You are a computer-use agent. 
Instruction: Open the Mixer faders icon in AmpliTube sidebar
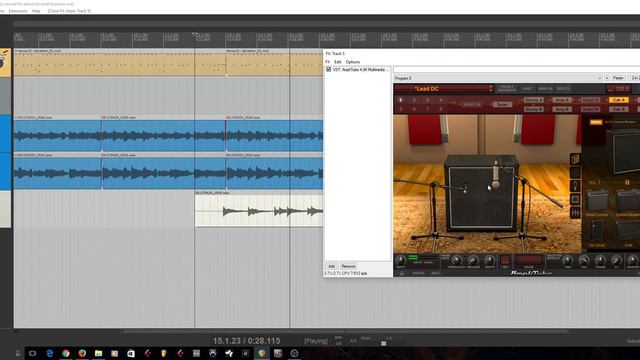[x=575, y=213]
